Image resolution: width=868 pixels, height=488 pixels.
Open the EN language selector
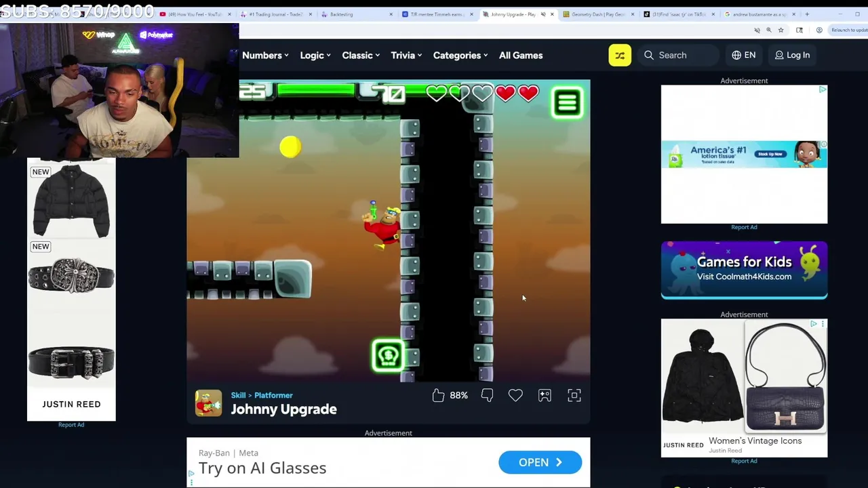[744, 55]
